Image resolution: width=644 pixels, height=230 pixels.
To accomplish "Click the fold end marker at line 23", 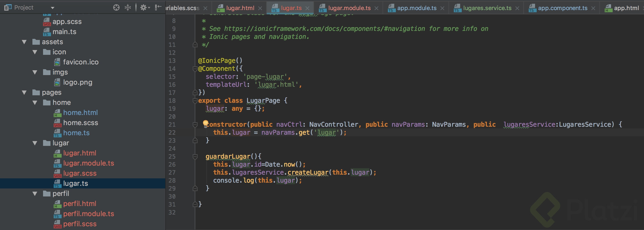I will click(195, 141).
